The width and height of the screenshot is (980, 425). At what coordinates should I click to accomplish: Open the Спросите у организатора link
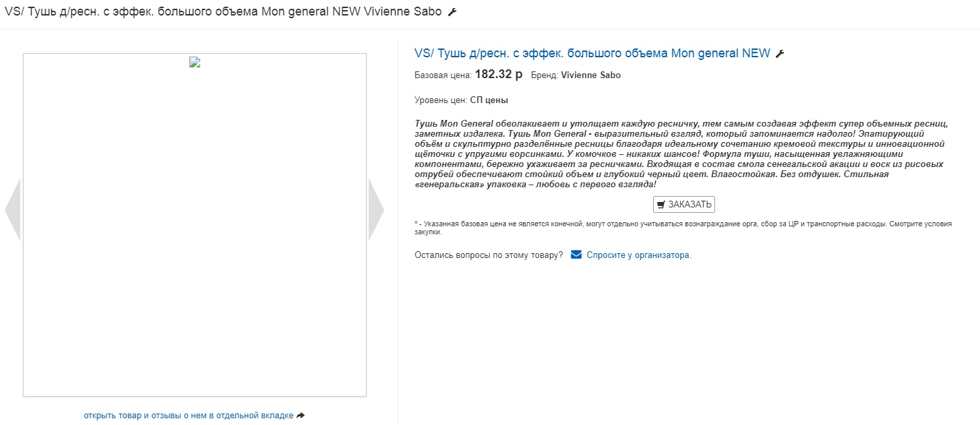639,255
